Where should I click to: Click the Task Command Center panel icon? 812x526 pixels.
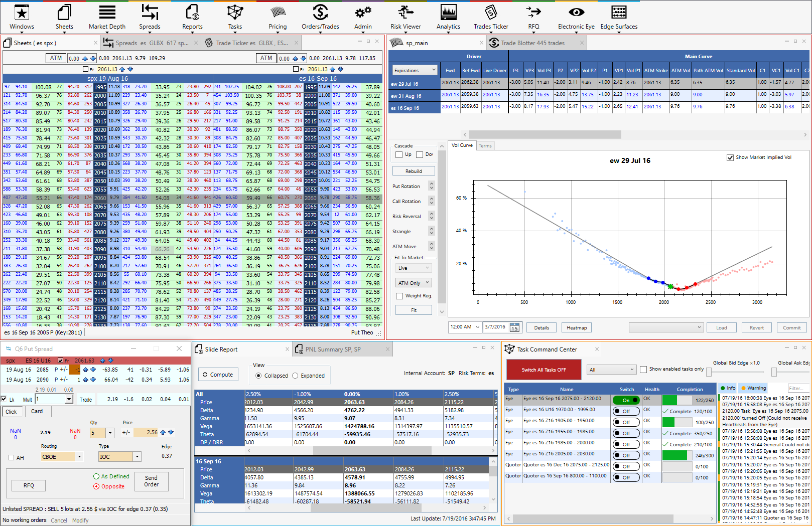[x=509, y=349]
